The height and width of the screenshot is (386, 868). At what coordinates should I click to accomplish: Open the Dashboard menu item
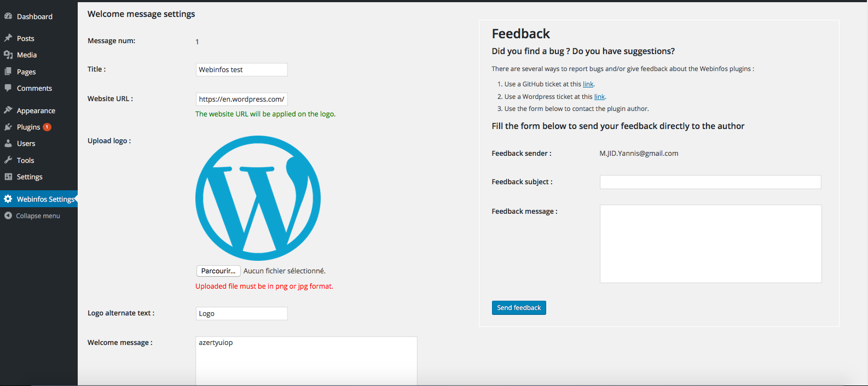tap(39, 16)
